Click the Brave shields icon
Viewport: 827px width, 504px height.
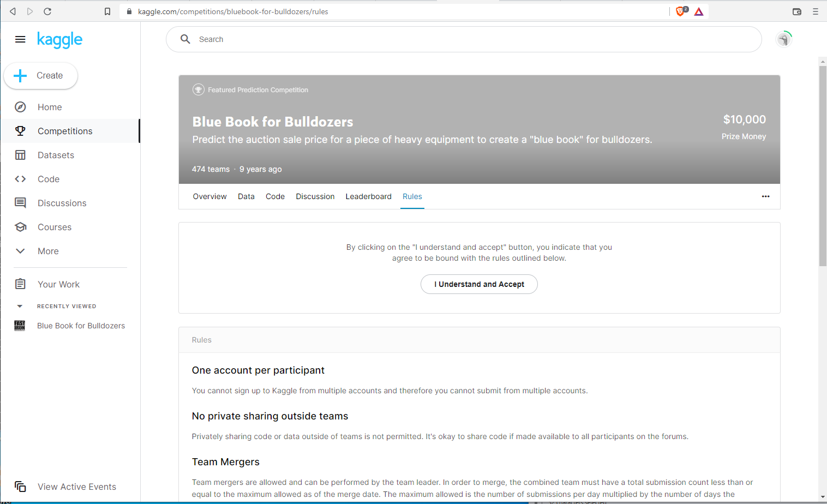click(x=681, y=11)
